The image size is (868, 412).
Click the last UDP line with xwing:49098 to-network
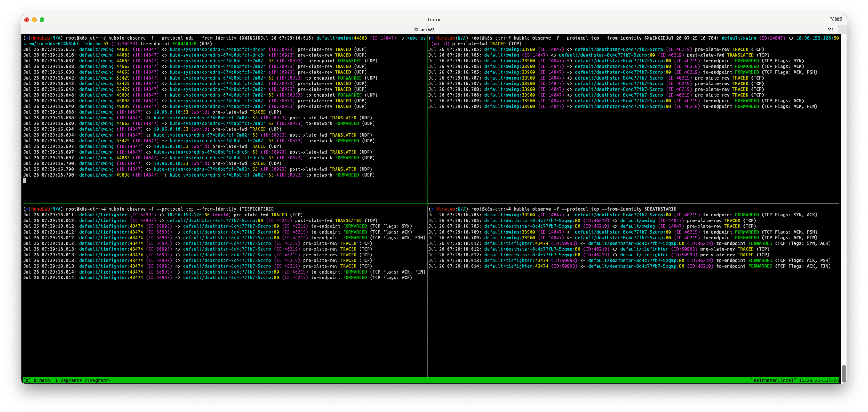199,175
